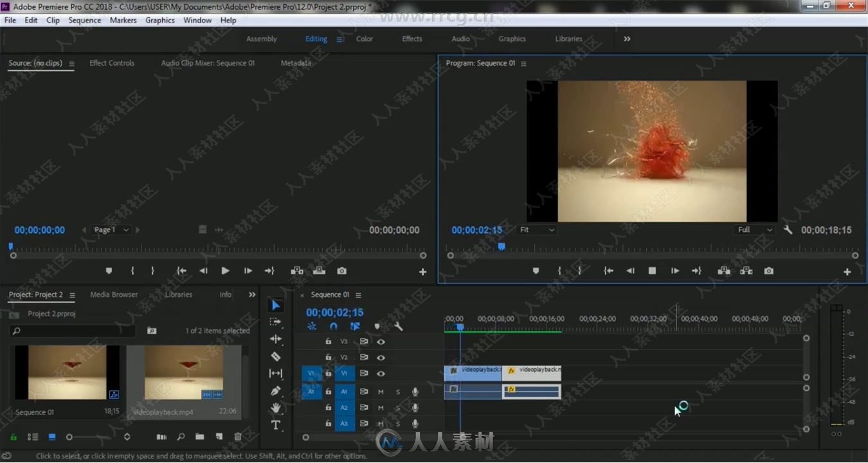Play the Source monitor
This screenshot has width=868, height=463.
click(x=225, y=271)
